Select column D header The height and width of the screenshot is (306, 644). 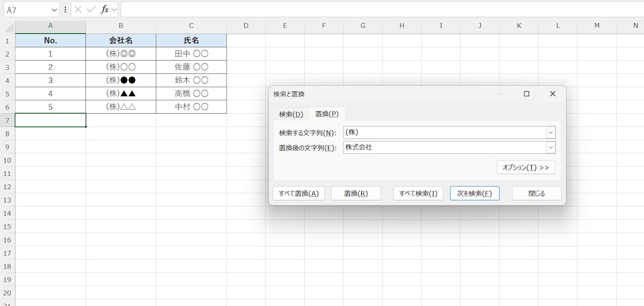tap(246, 26)
